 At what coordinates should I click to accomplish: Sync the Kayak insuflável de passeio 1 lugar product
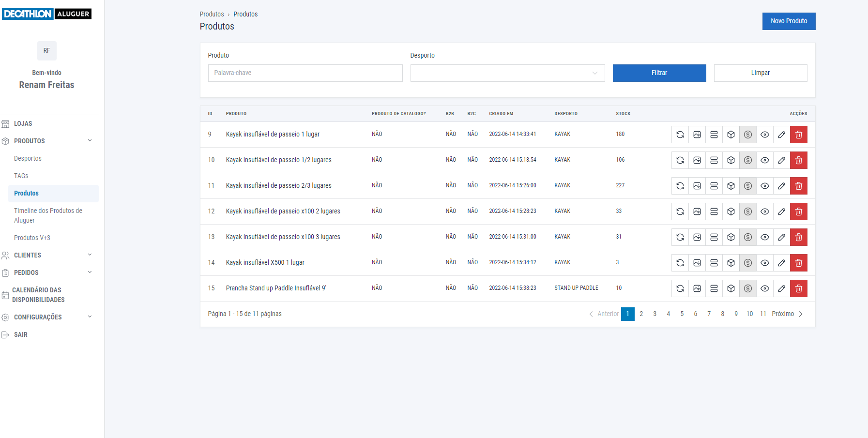point(680,134)
